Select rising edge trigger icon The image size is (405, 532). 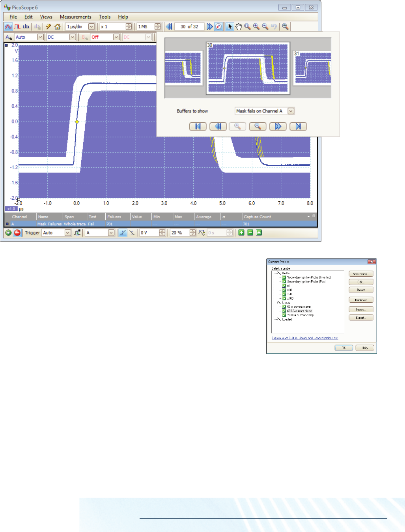coord(123,233)
